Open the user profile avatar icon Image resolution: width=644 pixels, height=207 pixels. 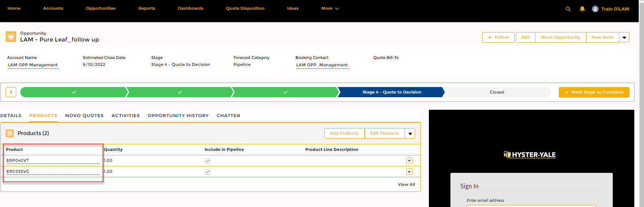coord(595,9)
